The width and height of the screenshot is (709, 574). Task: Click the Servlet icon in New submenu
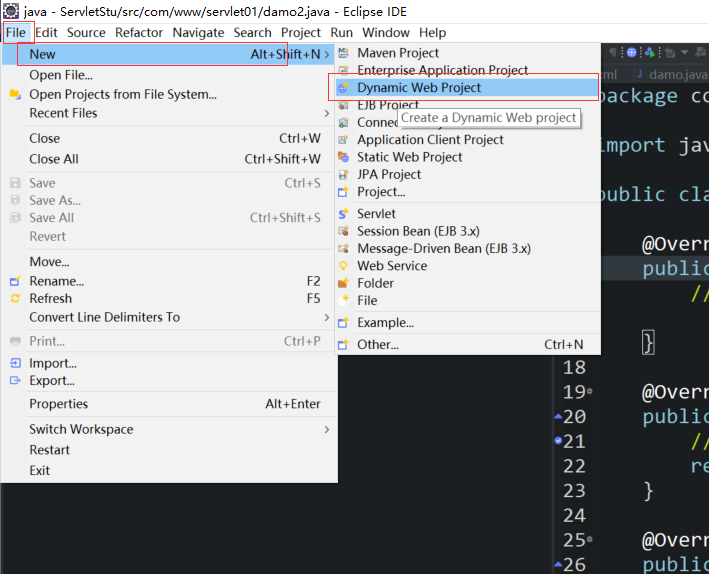coord(344,213)
